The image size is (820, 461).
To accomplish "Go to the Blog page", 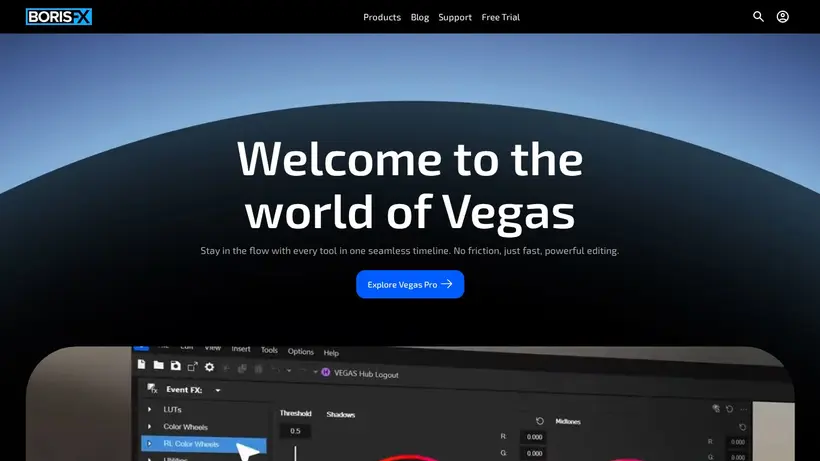I will [x=419, y=17].
